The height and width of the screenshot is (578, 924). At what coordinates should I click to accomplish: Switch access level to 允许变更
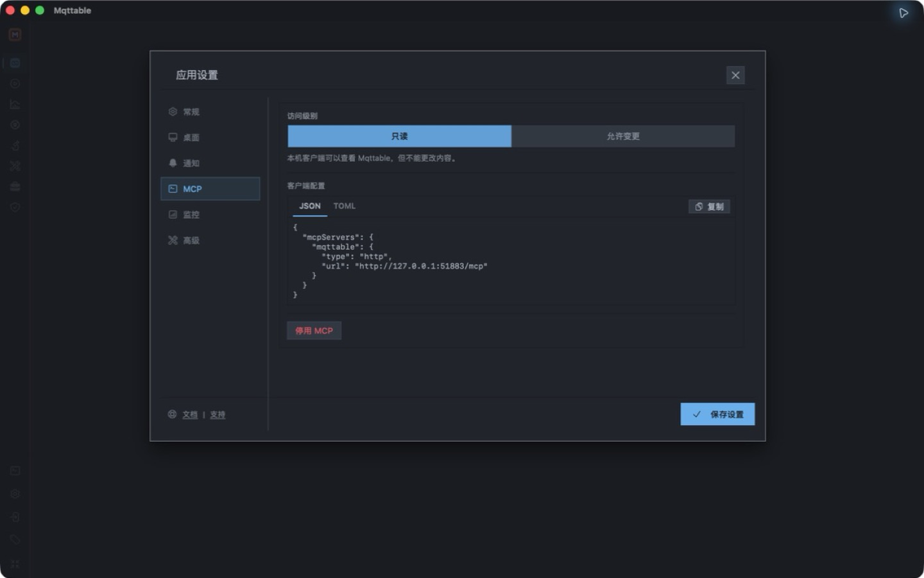coord(623,136)
